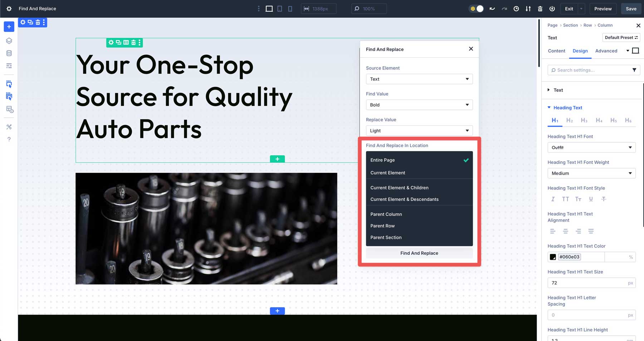Open the Heading Text H1 color picker
The width and height of the screenshot is (644, 341).
click(552, 257)
